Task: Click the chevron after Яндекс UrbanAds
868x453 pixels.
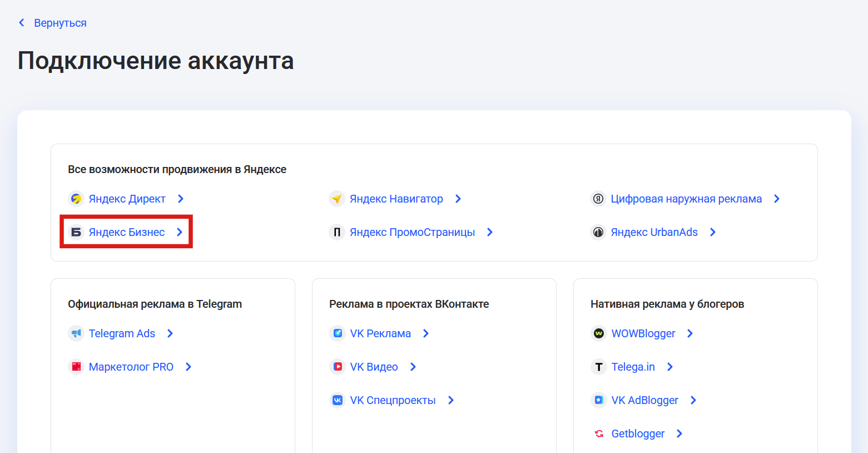Action: point(713,232)
